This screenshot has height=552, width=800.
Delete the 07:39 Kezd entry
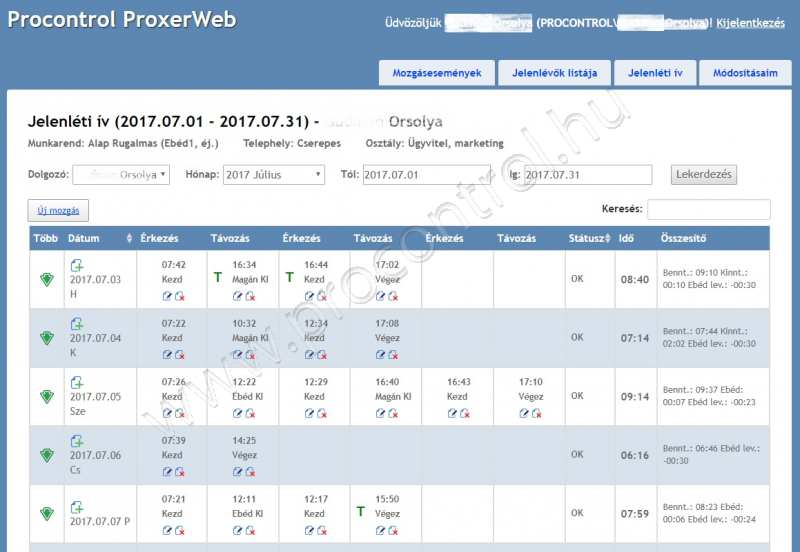coord(180,472)
